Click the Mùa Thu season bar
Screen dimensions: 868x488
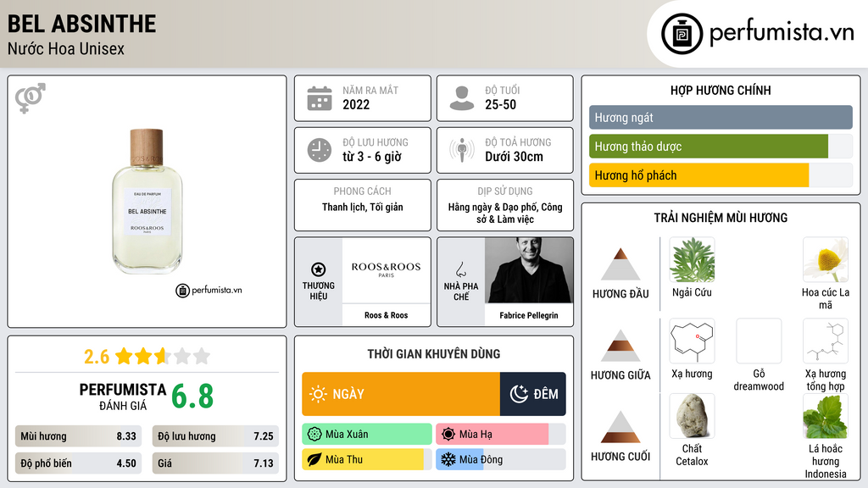(367, 459)
